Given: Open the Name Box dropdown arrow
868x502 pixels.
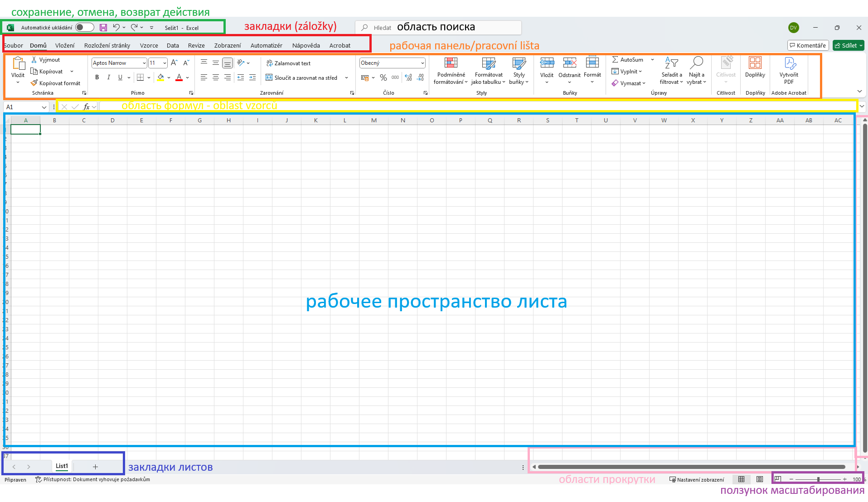Looking at the screenshot, I should pyautogui.click(x=44, y=107).
